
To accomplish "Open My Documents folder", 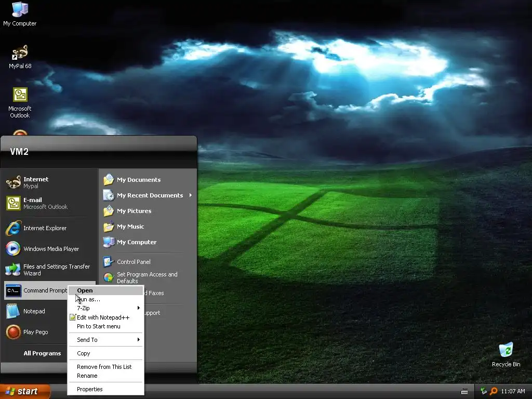I will [148, 179].
